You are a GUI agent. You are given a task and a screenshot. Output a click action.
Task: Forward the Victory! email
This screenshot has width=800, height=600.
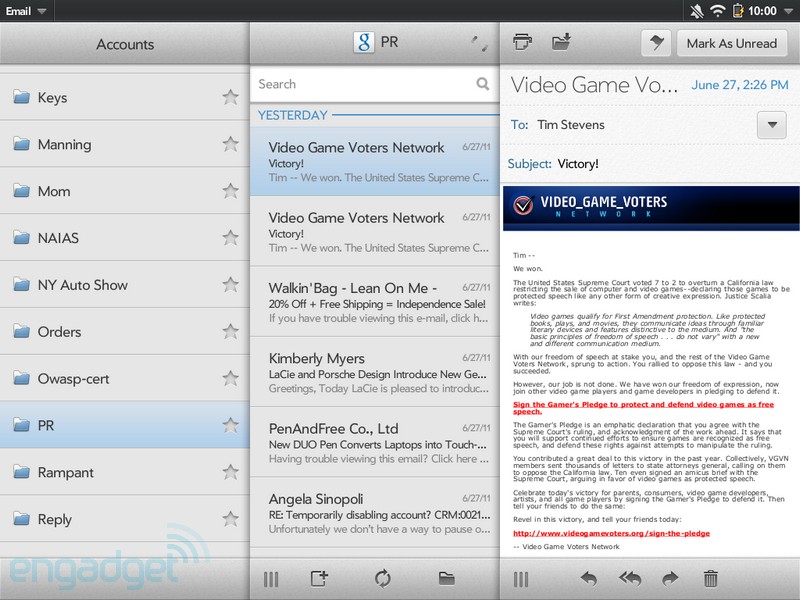[670, 579]
